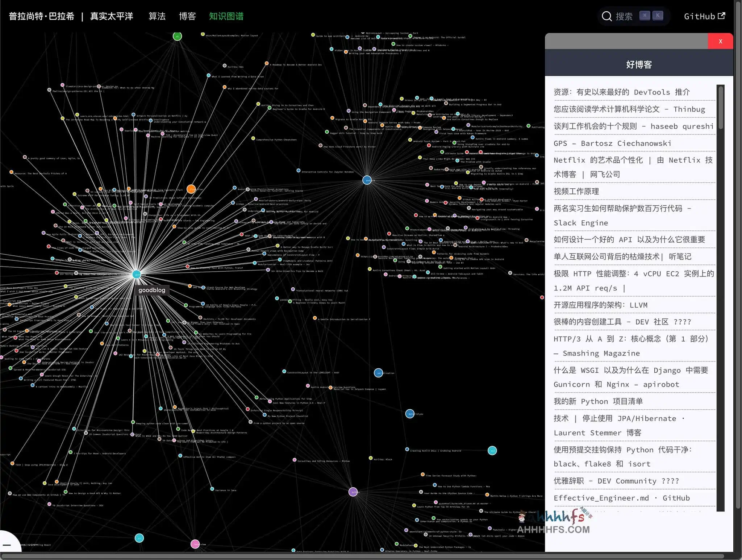Open "我的新 Python 项目清单" in the panel

(598, 401)
